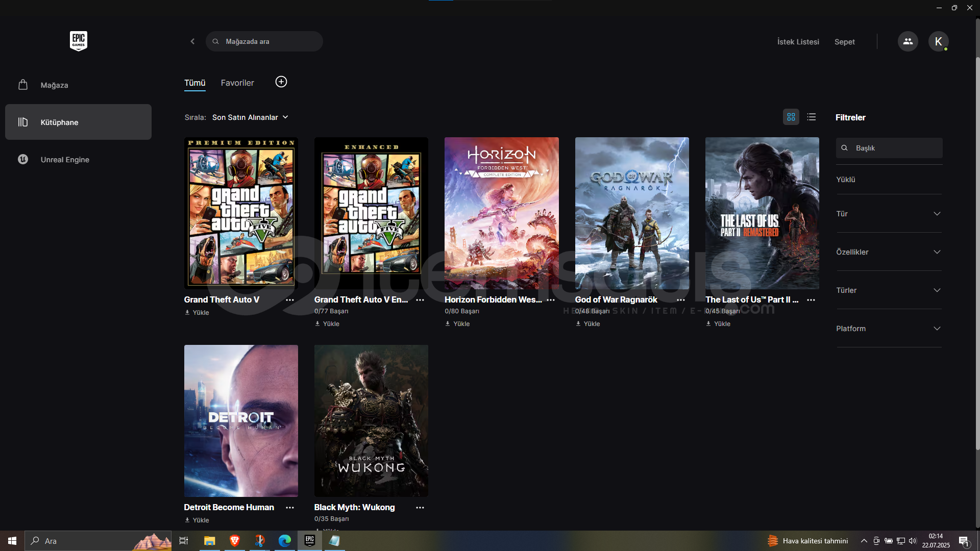This screenshot has height=551, width=980.
Task: Click Yükle under Detroit Become Human
Action: point(197,520)
